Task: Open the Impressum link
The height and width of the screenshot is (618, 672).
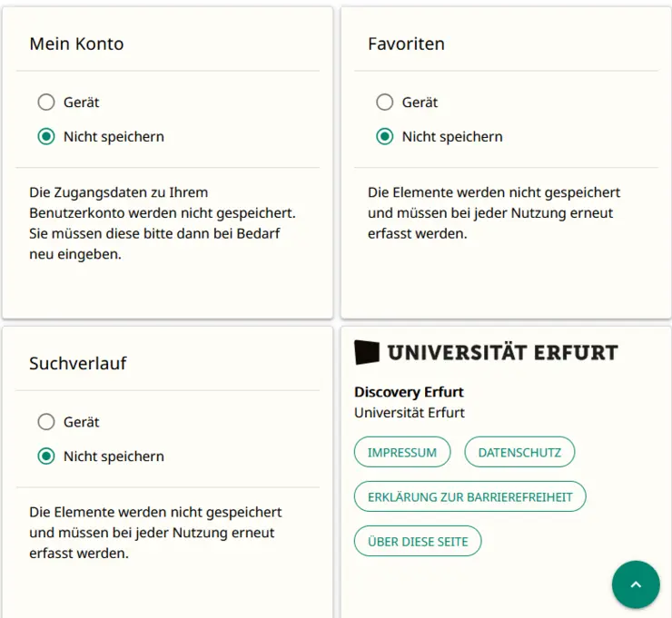Action: [402, 452]
